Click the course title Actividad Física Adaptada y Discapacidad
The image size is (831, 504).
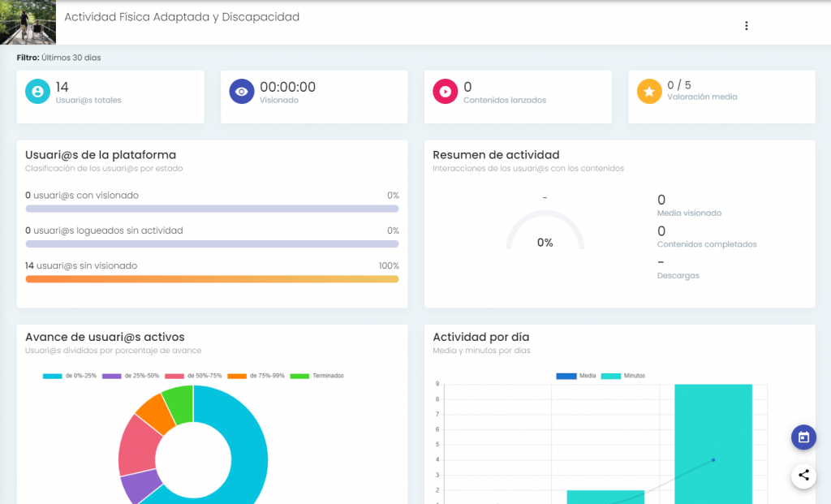click(182, 17)
